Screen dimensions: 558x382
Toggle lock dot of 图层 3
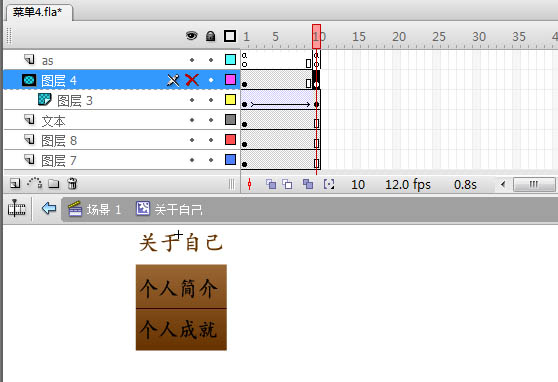211,100
